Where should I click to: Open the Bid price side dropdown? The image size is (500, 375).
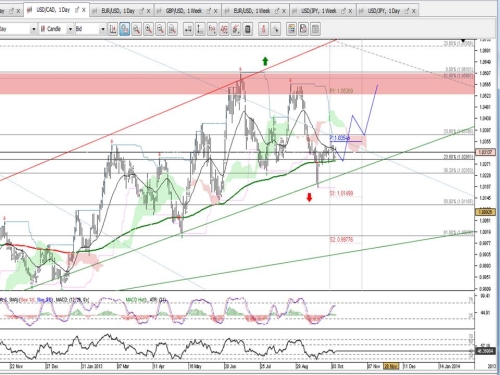click(103, 29)
